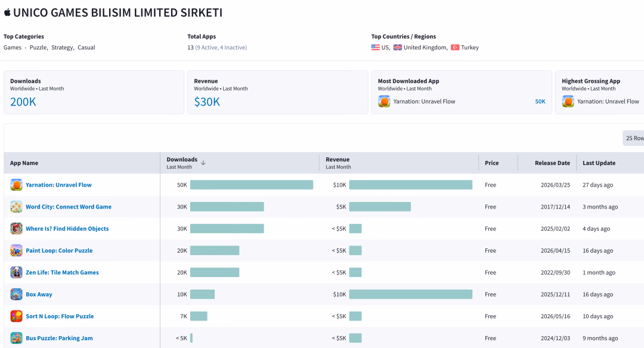
Task: Toggle the Downloads column sort arrow
Action: point(203,163)
